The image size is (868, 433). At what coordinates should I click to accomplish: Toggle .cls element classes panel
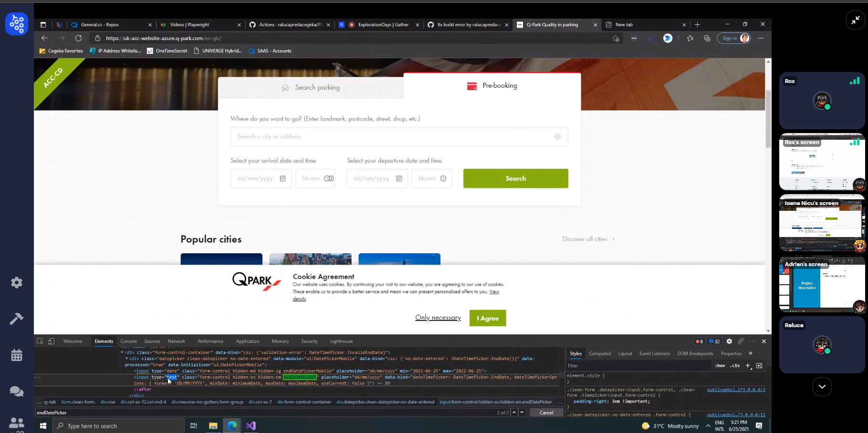coord(735,366)
